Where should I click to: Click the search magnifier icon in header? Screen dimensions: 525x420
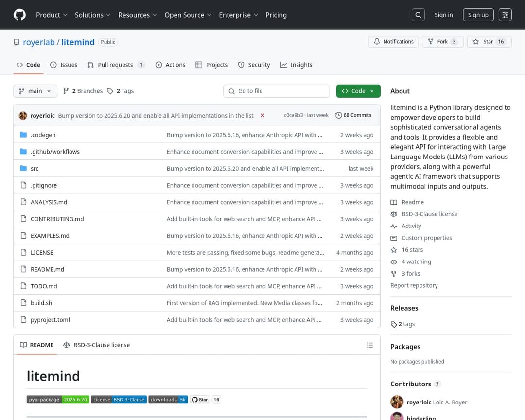(418, 15)
